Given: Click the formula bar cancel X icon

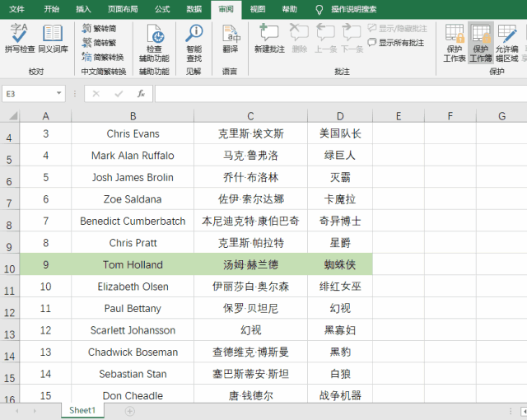Looking at the screenshot, I should [96, 94].
